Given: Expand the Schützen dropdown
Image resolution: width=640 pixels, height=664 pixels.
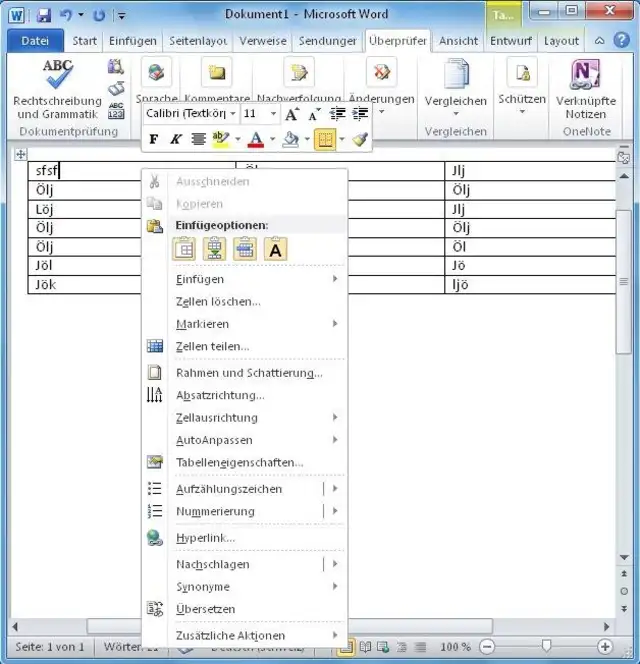Looking at the screenshot, I should click(x=522, y=111).
